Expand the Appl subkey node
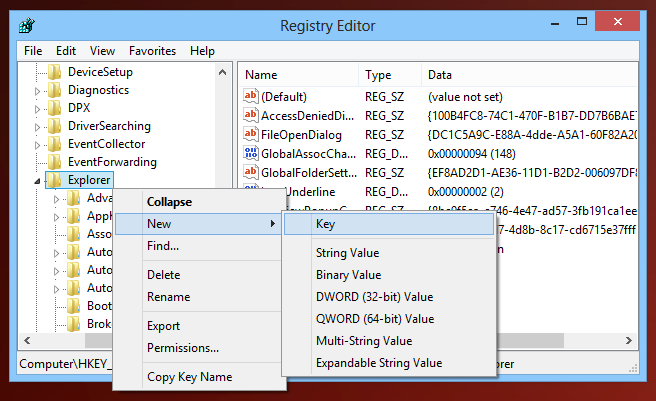Image resolution: width=656 pixels, height=401 pixels. (x=56, y=217)
